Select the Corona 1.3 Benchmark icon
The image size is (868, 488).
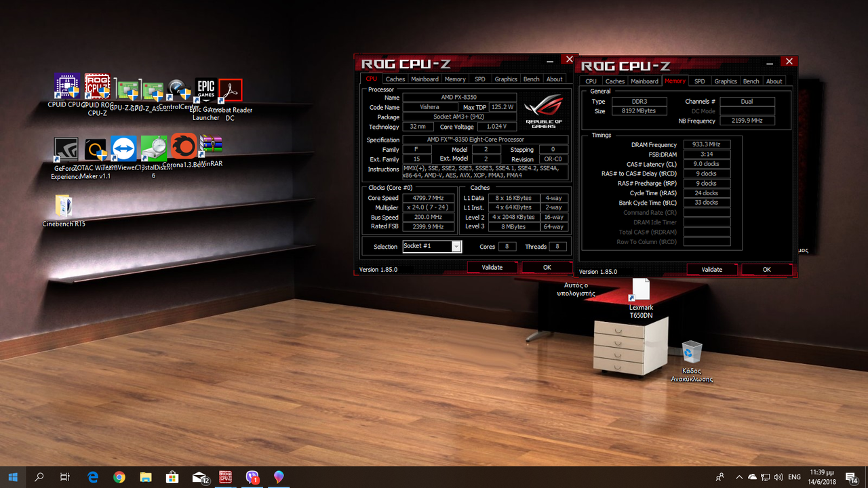[183, 151]
